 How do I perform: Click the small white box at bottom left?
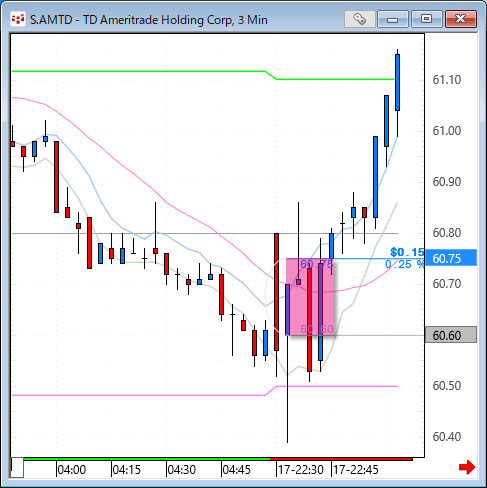(17, 467)
